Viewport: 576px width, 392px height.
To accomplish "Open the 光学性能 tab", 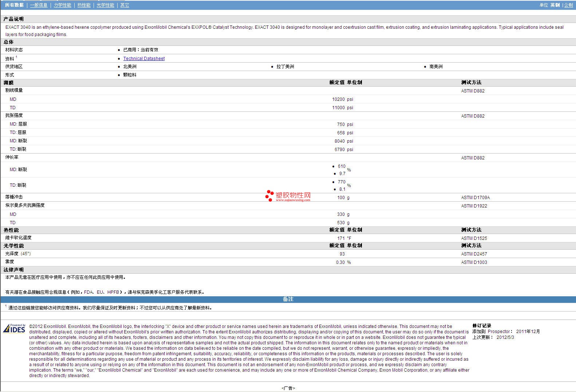I will pos(105,5).
